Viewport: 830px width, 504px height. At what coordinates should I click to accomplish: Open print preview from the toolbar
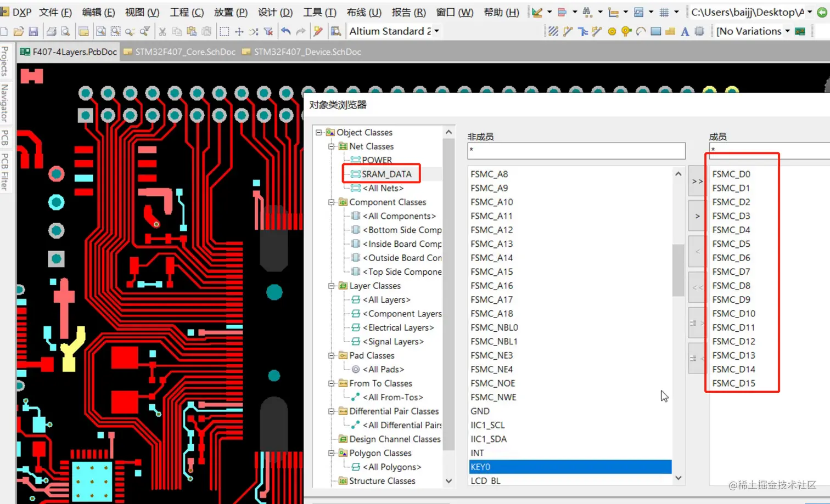click(65, 32)
